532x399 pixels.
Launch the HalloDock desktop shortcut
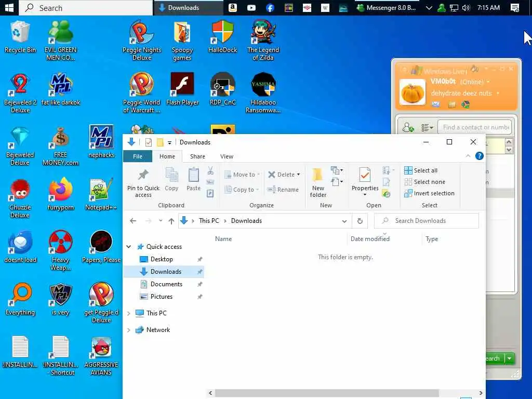(x=222, y=37)
